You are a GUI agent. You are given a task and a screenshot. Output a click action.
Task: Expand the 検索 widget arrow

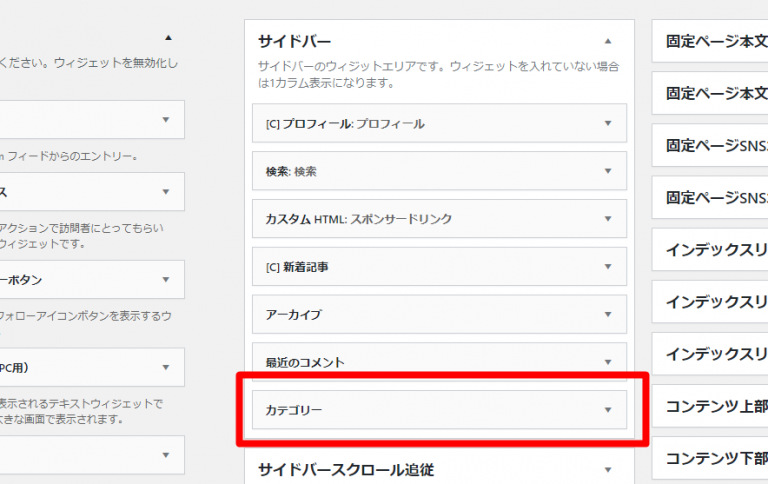(x=608, y=171)
